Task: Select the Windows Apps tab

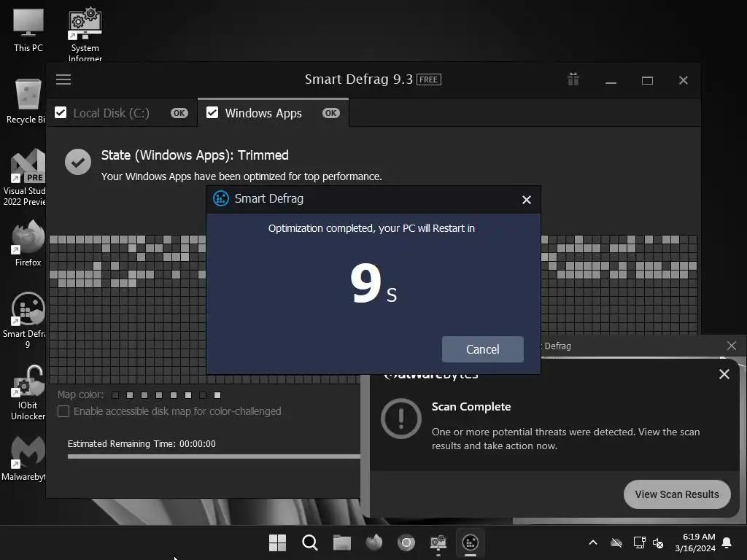Action: coord(273,113)
